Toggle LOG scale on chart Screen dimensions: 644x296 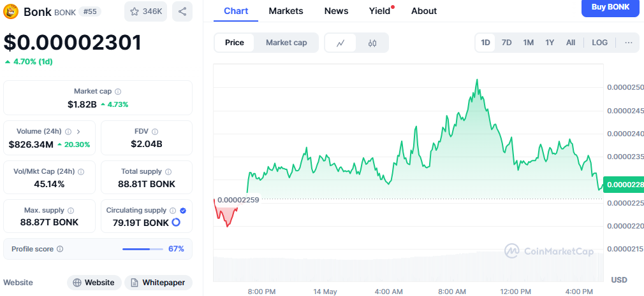click(x=599, y=43)
